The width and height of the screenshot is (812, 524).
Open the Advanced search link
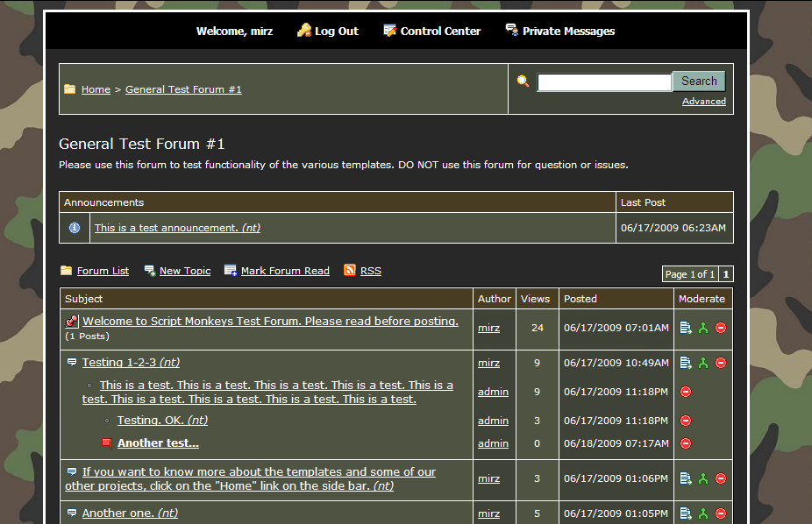704,102
